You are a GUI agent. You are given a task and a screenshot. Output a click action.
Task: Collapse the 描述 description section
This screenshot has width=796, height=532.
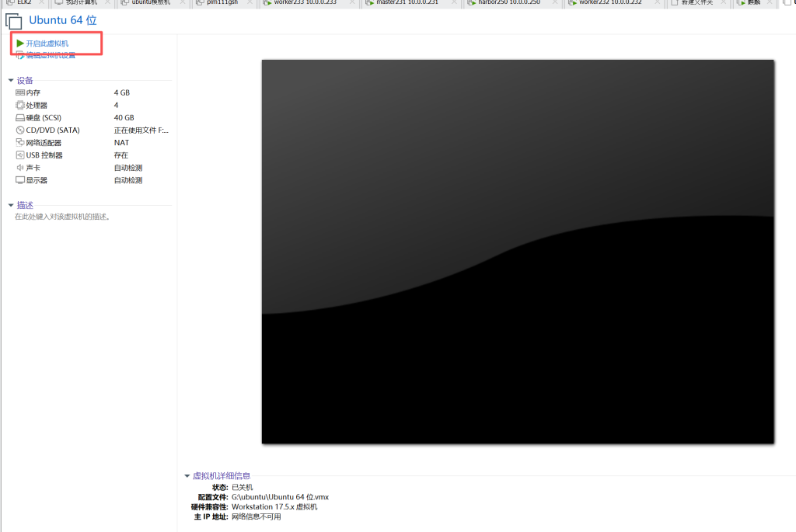11,205
